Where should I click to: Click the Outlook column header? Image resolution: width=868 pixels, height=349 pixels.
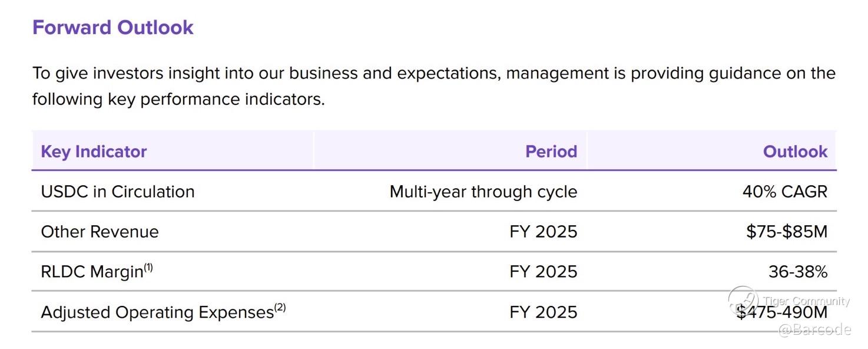794,152
